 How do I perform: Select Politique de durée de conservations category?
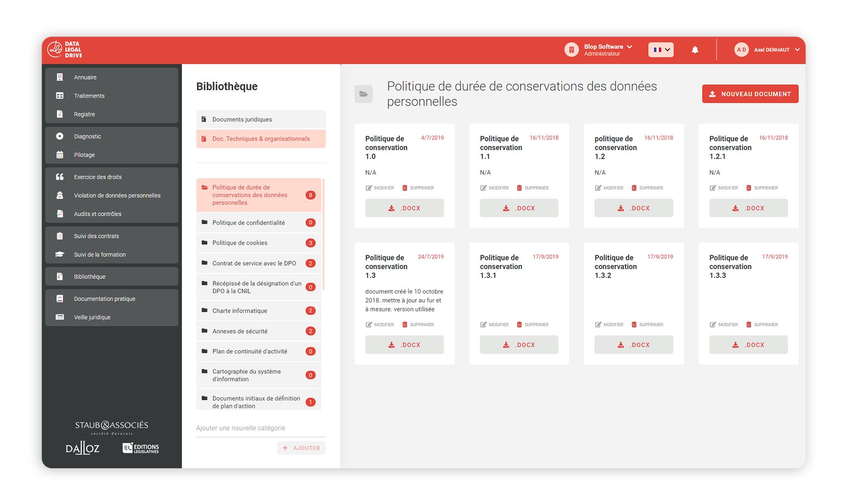258,195
